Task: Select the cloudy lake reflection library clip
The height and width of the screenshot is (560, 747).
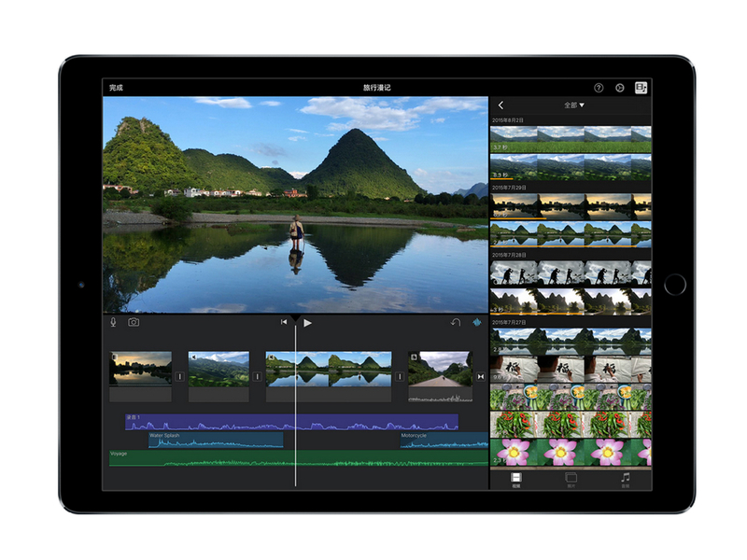Action: click(571, 342)
